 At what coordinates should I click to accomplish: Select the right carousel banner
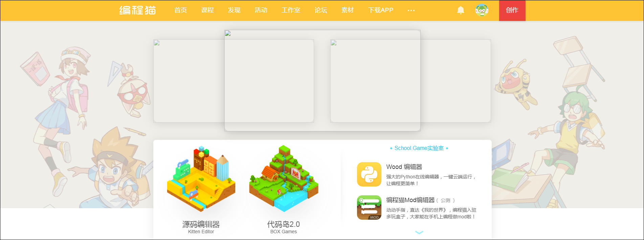456,81
